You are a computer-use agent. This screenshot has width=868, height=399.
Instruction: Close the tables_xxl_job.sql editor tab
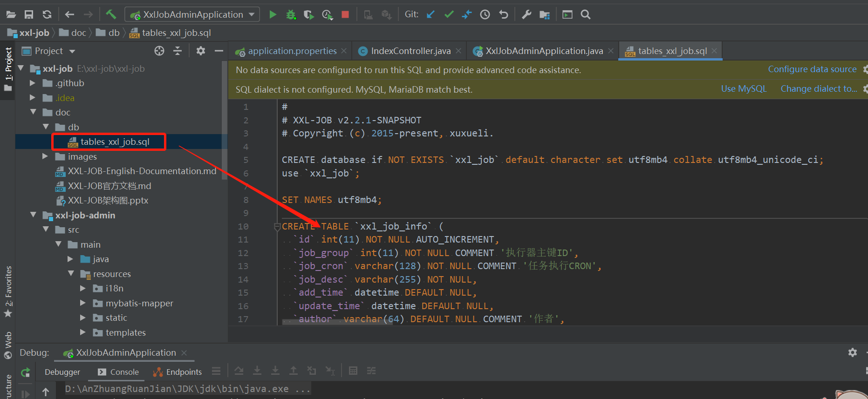(714, 51)
